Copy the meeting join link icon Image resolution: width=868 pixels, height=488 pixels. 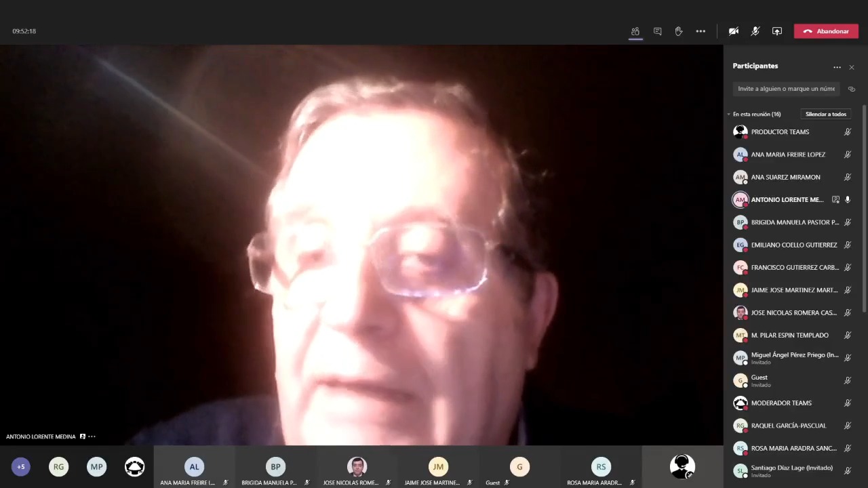(x=852, y=89)
